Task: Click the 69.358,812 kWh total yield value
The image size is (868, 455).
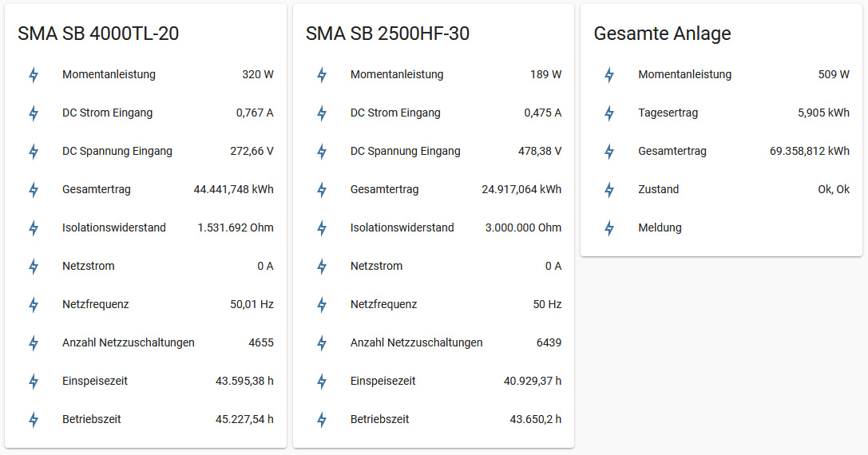Action: tap(809, 151)
